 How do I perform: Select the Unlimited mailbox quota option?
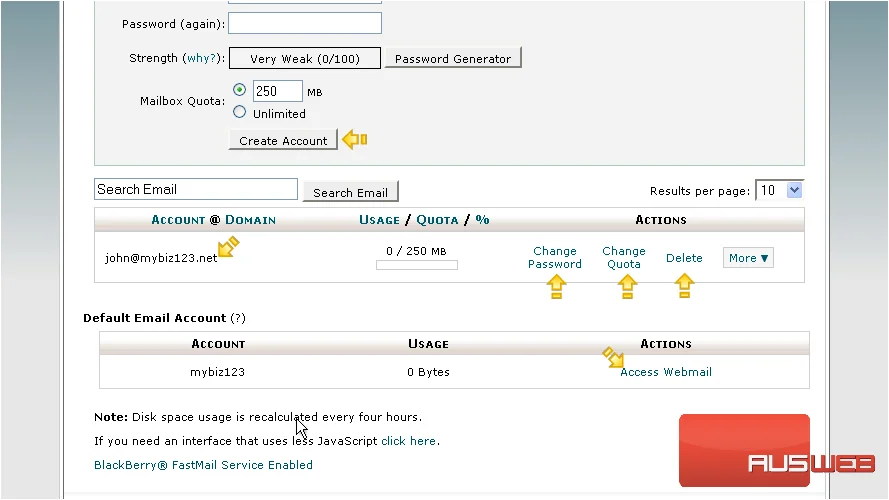click(239, 112)
